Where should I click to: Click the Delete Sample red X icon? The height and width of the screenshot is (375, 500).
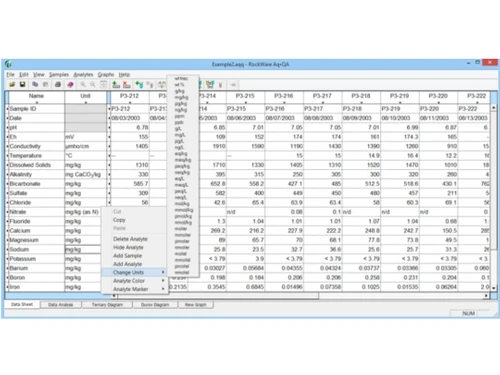(126, 85)
